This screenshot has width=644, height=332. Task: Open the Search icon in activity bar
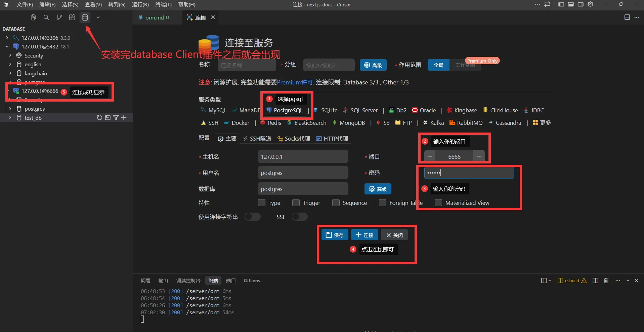[x=46, y=17]
